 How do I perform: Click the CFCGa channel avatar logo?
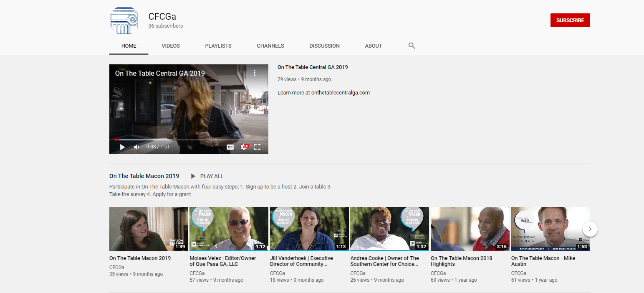tap(124, 20)
